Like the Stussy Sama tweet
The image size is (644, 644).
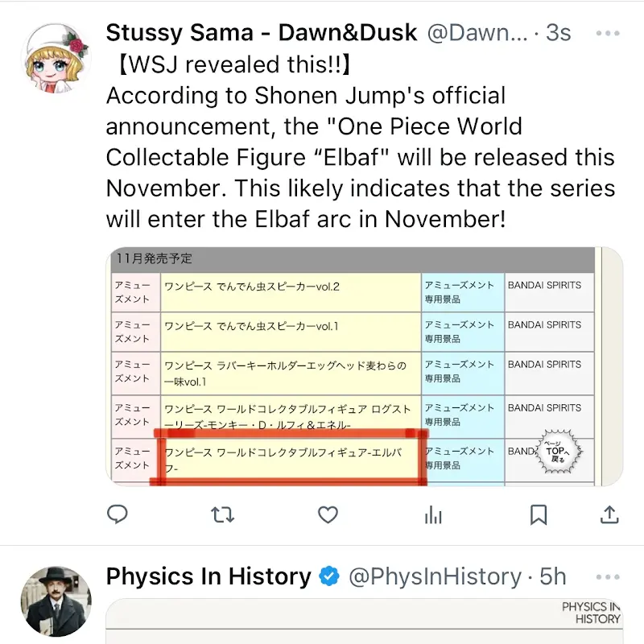tap(328, 514)
